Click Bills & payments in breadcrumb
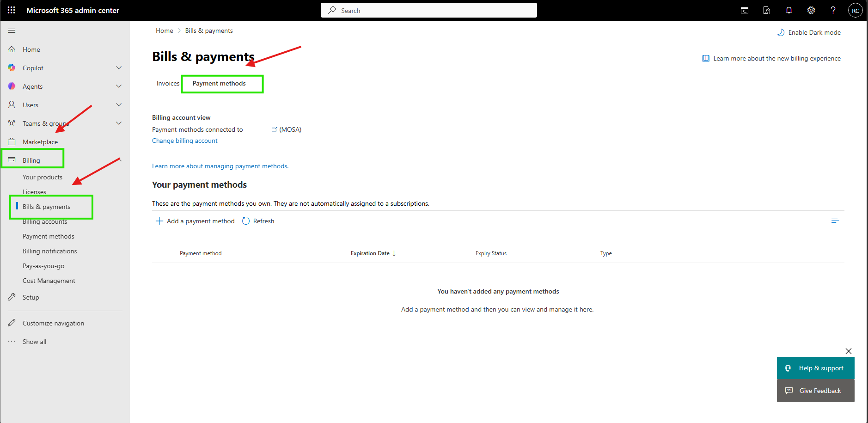Viewport: 868px width, 423px height. [x=209, y=31]
